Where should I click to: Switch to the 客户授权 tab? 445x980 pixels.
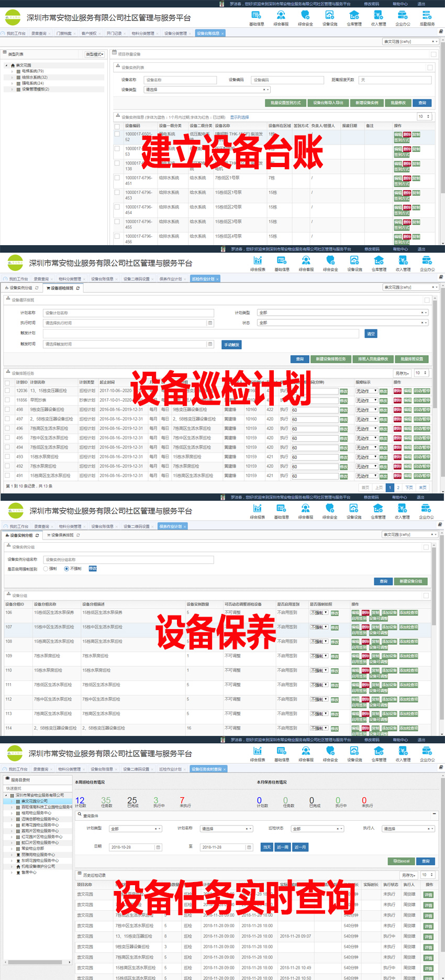coord(89,34)
